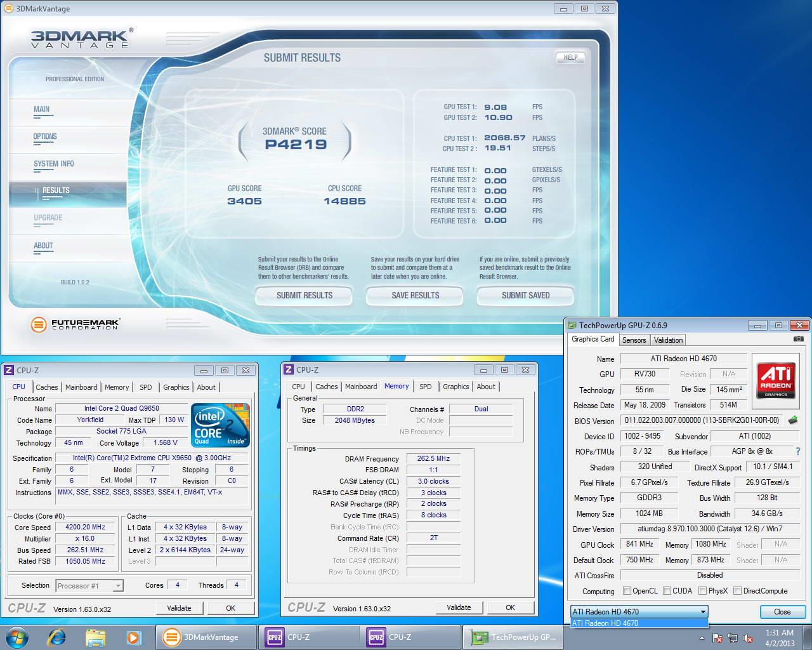The width and height of the screenshot is (812, 650).
Task: Launch Internet Explorer from the taskbar
Action: [x=57, y=637]
